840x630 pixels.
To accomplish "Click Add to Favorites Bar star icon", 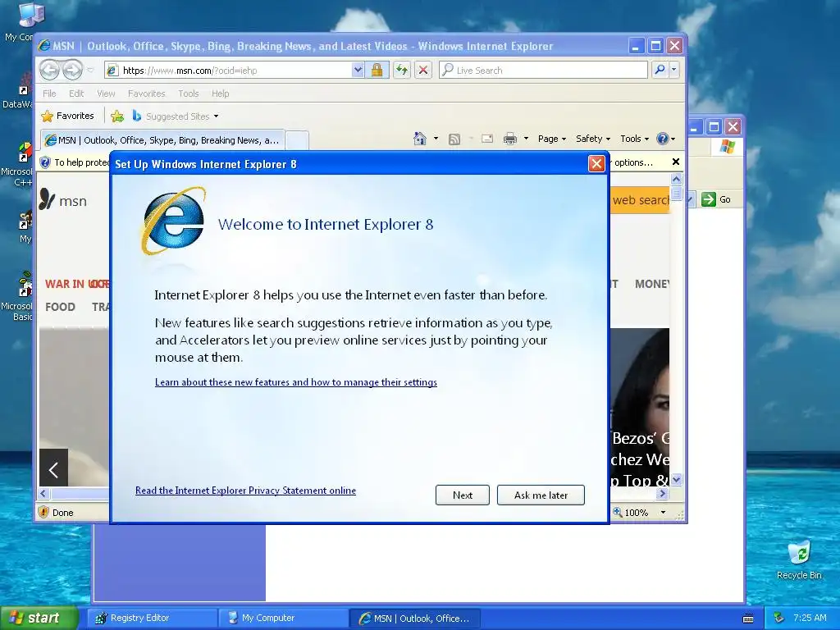I will tap(117, 116).
